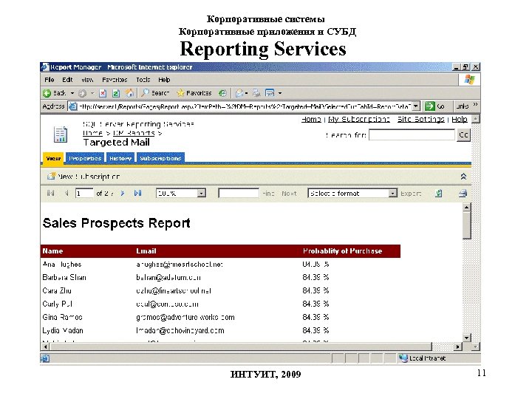Print the page with the toolbar printer icon
532x399 pixels.
[x=256, y=93]
